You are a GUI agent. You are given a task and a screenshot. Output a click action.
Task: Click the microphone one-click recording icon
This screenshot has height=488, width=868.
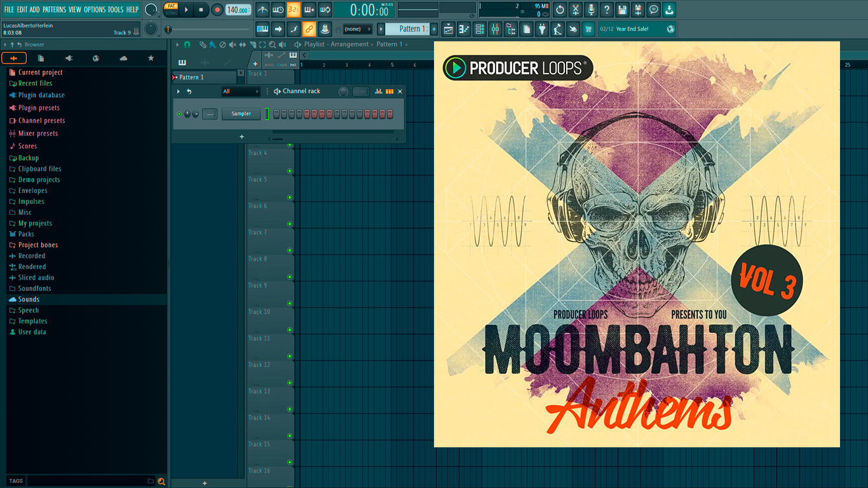591,10
